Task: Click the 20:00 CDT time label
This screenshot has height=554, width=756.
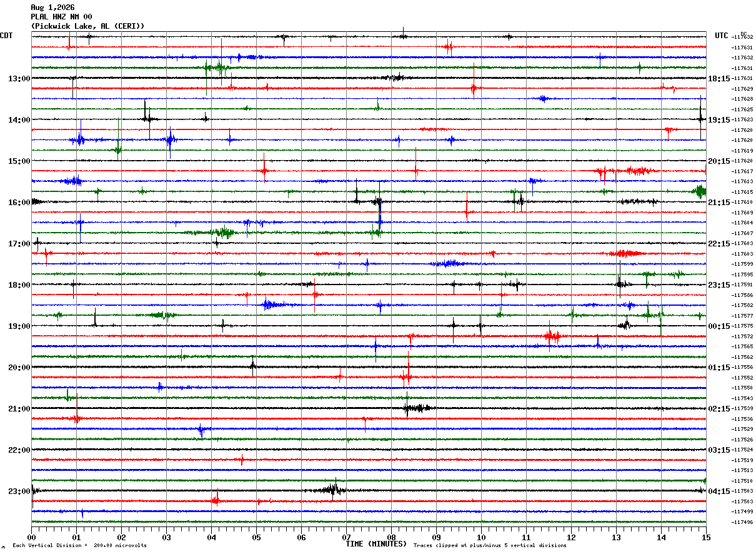Action: point(19,368)
